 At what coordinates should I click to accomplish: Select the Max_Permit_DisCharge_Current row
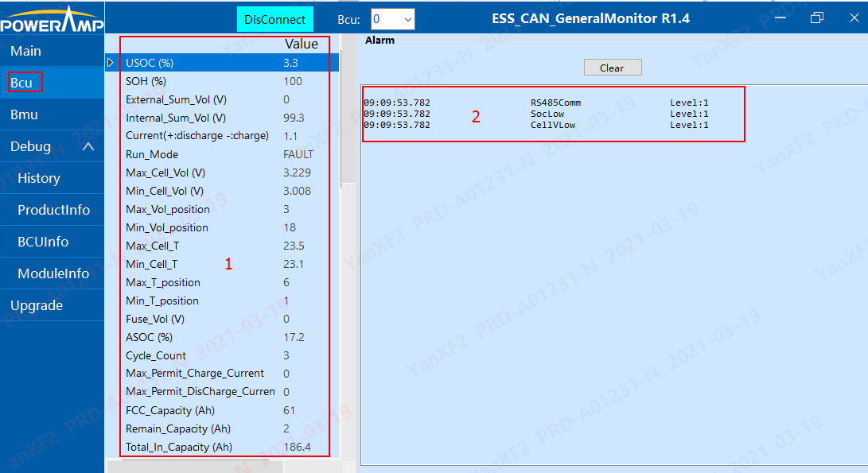(x=222, y=392)
